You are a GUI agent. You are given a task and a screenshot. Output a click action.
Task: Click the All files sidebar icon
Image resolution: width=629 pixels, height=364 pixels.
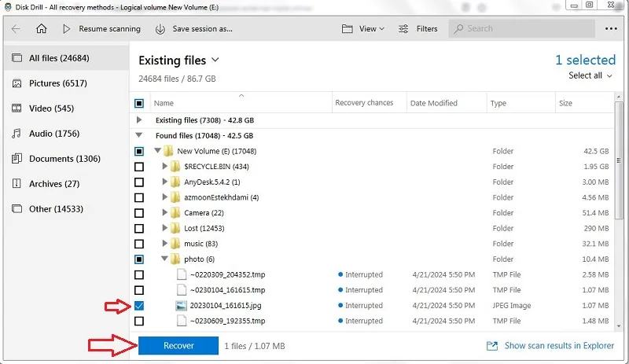[x=17, y=58]
